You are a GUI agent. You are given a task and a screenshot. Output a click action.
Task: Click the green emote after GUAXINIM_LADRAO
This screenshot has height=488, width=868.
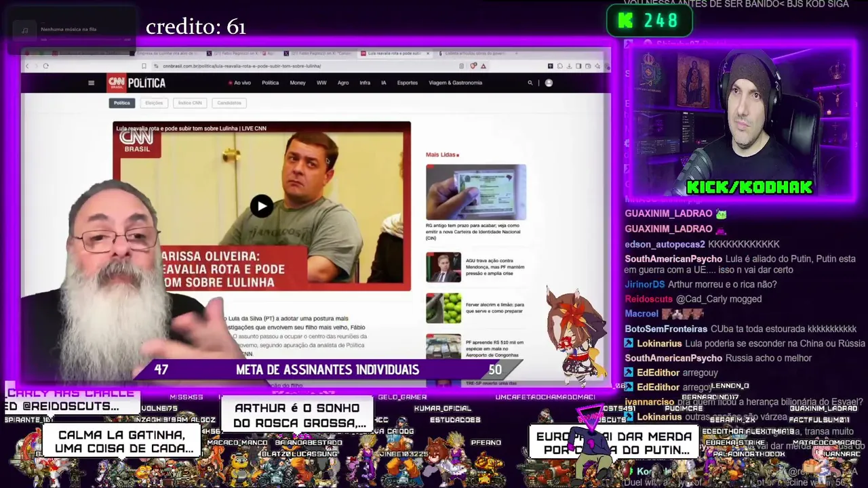[x=721, y=213]
